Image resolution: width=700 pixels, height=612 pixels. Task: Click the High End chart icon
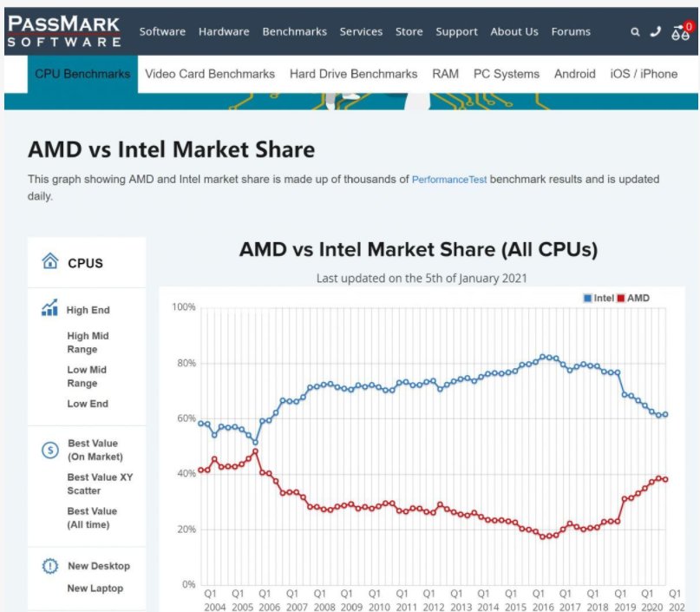(49, 309)
